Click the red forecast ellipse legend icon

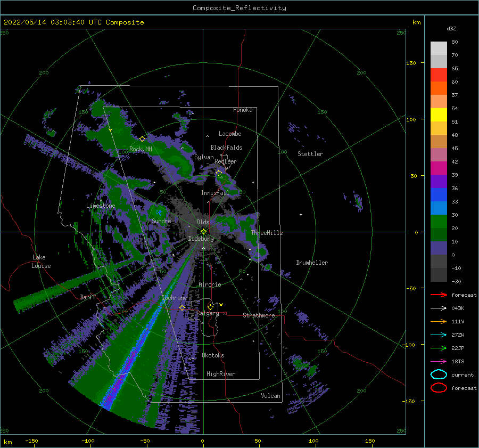coord(439,388)
